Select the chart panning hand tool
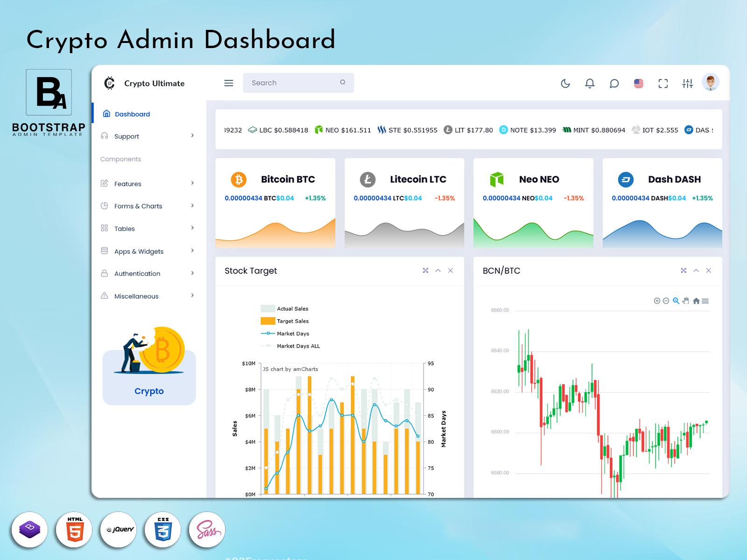This screenshot has height=560, width=747. [x=686, y=301]
